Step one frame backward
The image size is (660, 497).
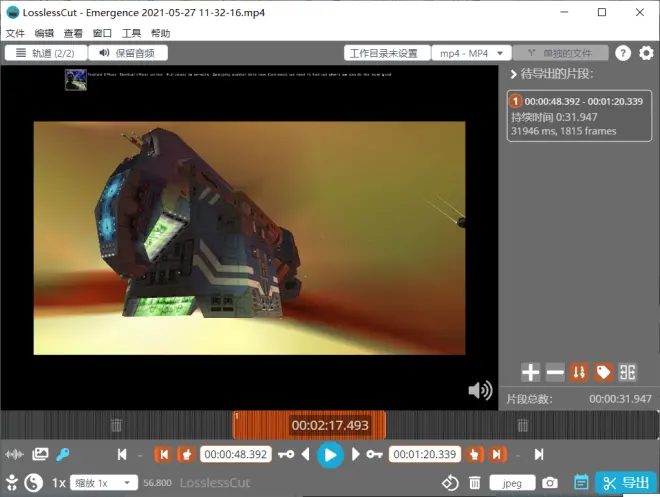coord(306,454)
